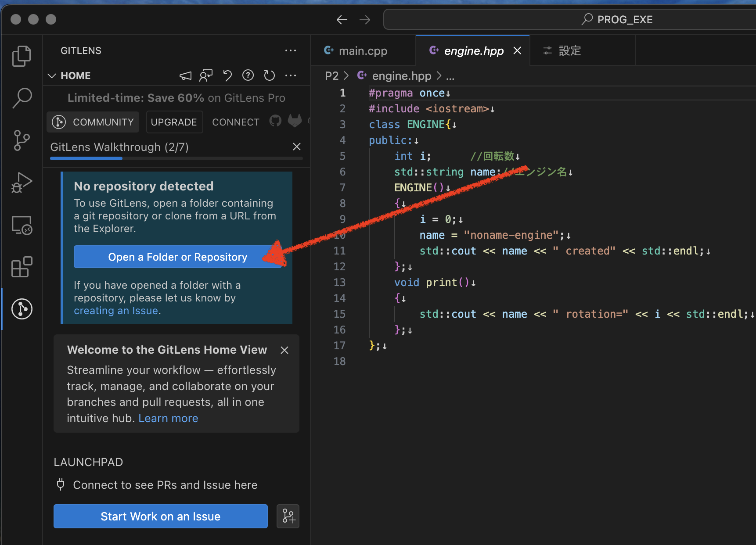Collapse the HOME section chevron
The width and height of the screenshot is (756, 545).
[52, 76]
